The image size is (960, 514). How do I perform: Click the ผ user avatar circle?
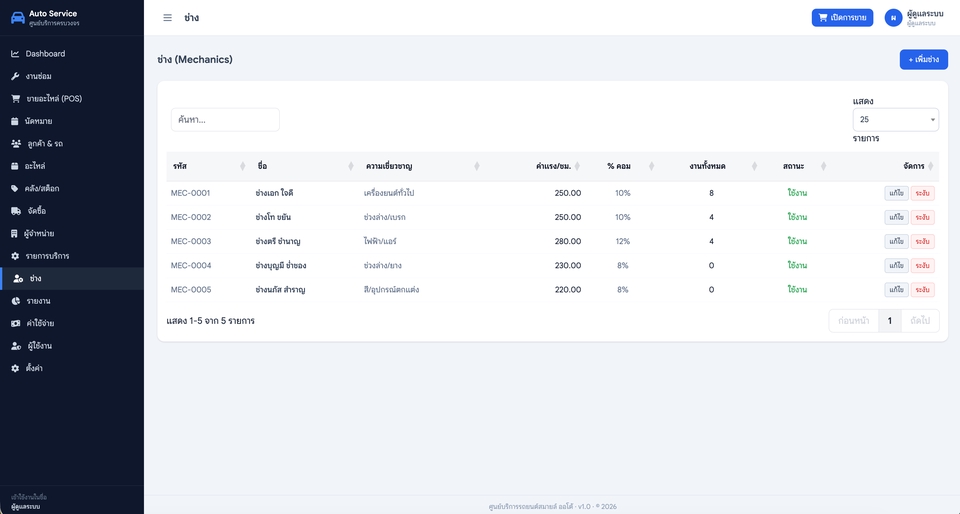(893, 18)
